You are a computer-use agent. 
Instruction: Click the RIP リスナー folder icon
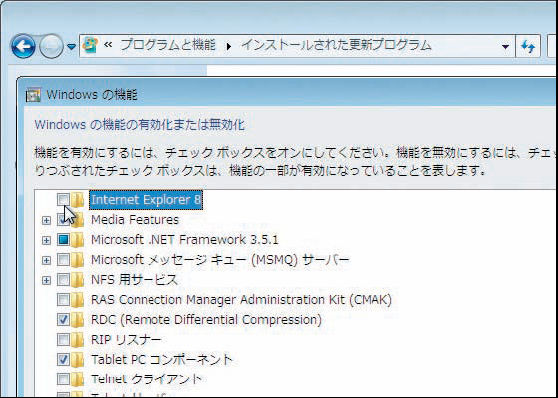point(77,339)
